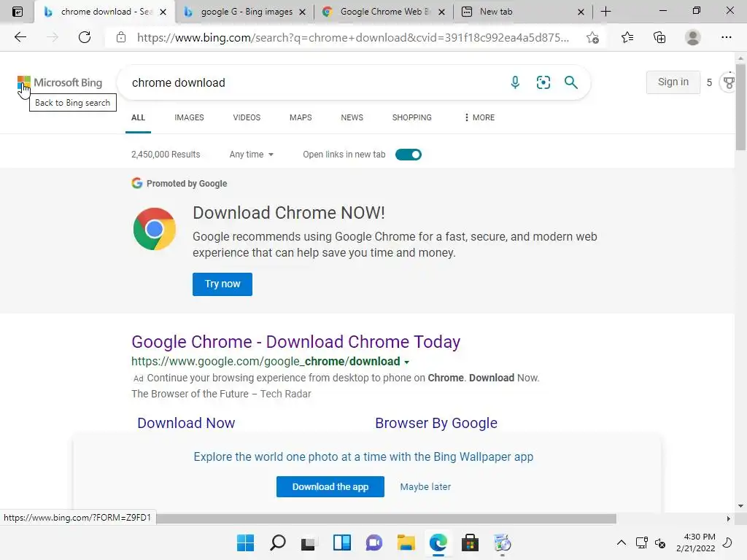Show hidden system tray icons
This screenshot has width=747, height=560.
click(622, 542)
